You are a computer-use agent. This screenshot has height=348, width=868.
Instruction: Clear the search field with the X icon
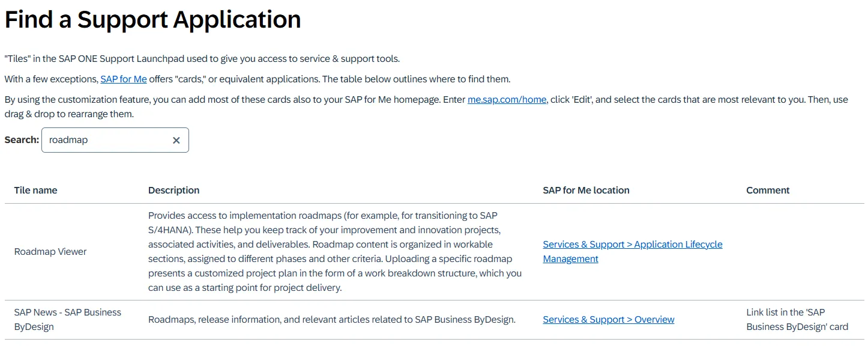click(176, 140)
